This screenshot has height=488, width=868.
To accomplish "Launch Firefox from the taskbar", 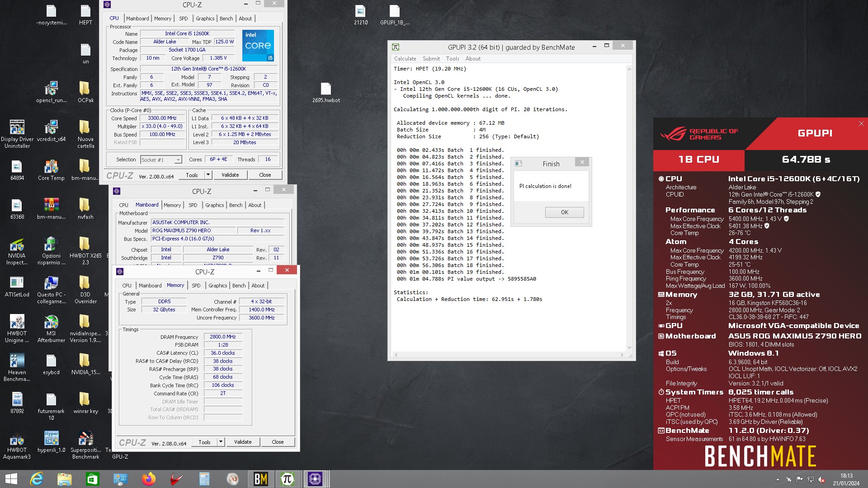I will click(x=148, y=479).
